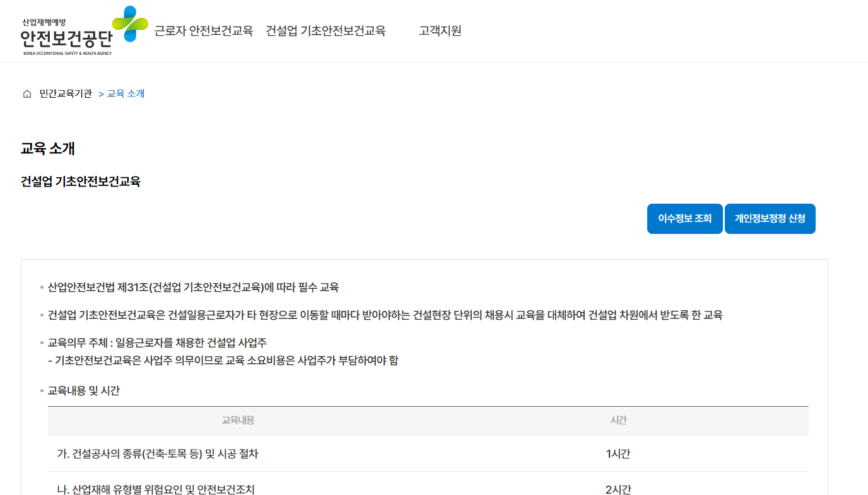Screen dimensions: 868x495
Task: Open 건설업 기초안전보건교육 menu
Action: (325, 31)
